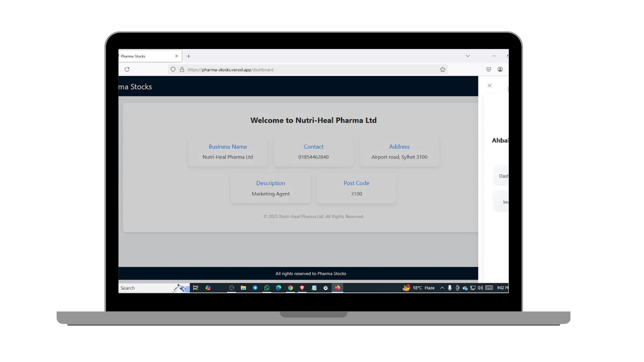
Task: Click the padlock site security icon
Action: tap(182, 69)
